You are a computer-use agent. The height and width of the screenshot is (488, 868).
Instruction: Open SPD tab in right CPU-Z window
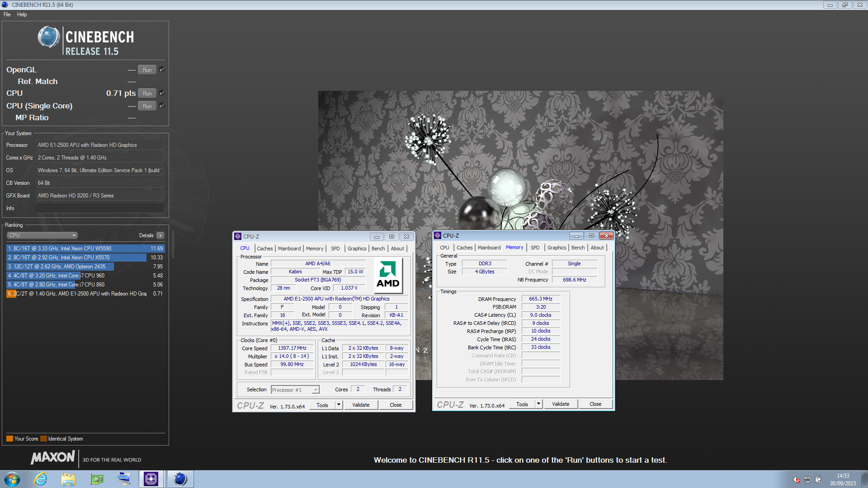[x=535, y=248]
